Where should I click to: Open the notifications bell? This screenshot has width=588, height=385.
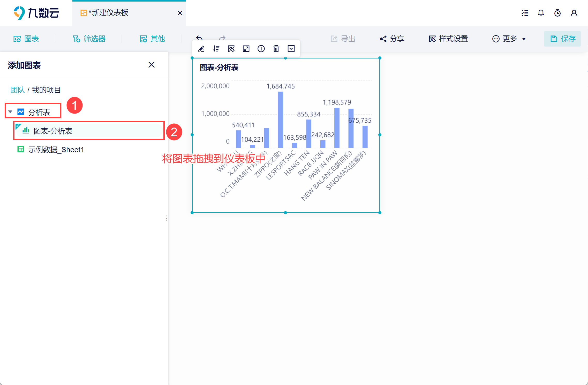pyautogui.click(x=541, y=13)
